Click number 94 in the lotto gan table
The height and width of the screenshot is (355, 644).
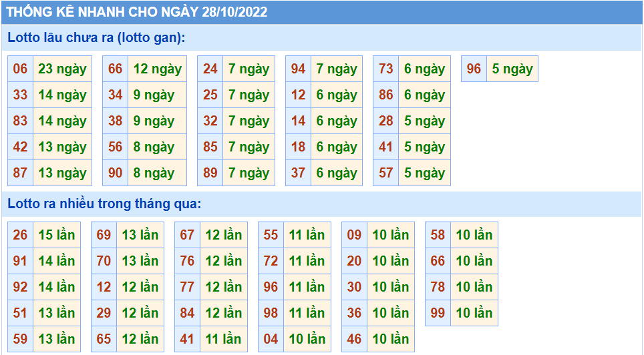pyautogui.click(x=298, y=69)
